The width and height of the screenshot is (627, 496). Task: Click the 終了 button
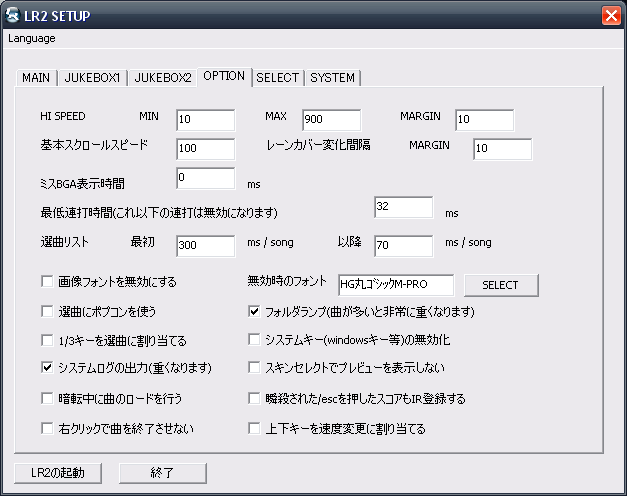tap(162, 472)
